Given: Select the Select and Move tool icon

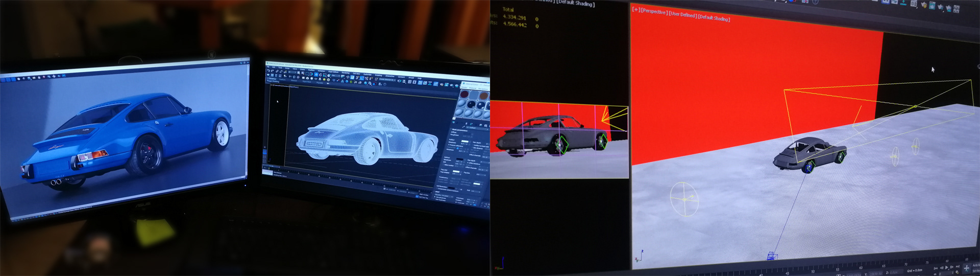Looking at the screenshot, I should (x=316, y=75).
